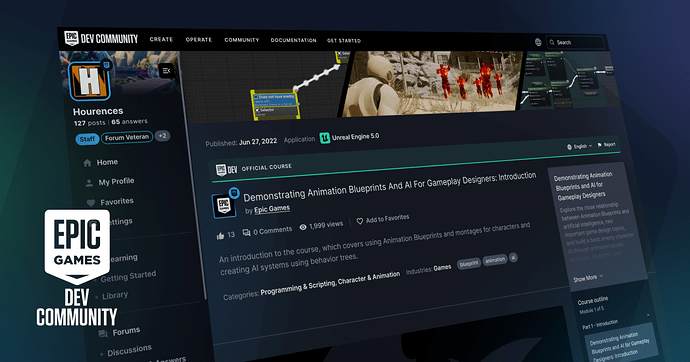Image resolution: width=690 pixels, height=362 pixels.
Task: Click the Hourences profile avatar
Action: 89,81
